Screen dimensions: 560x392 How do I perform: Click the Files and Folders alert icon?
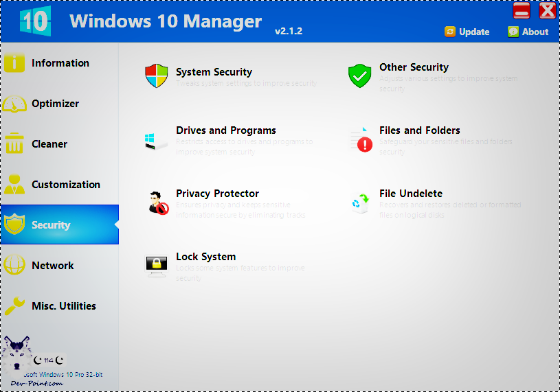click(361, 139)
